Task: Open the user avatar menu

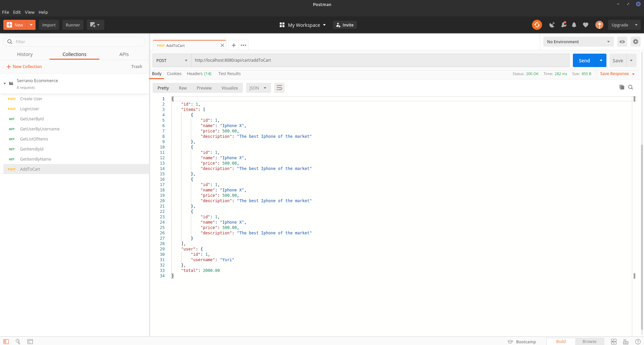Action: point(599,25)
